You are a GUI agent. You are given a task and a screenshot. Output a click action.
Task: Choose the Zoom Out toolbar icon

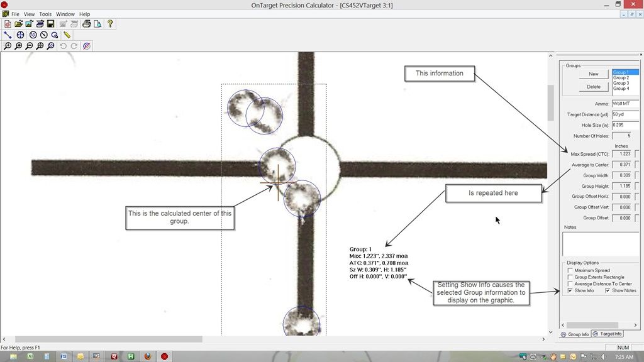pyautogui.click(x=29, y=45)
